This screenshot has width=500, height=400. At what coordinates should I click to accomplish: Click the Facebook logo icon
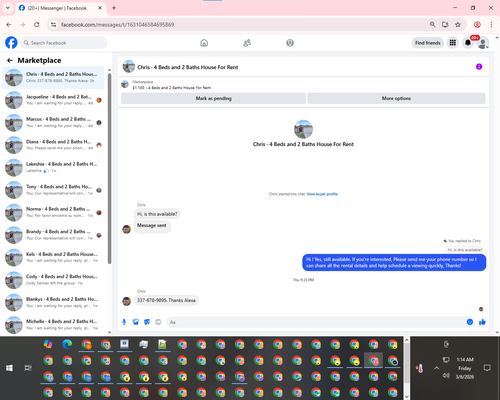pyautogui.click(x=11, y=43)
